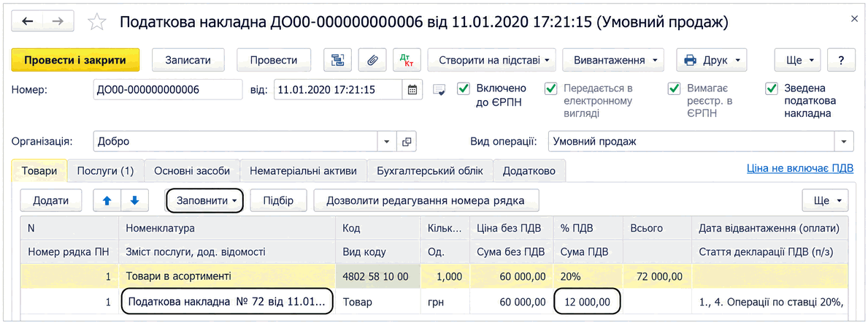The image size is (868, 326).
Task: Click the document status icon beside date
Action: [x=439, y=90]
